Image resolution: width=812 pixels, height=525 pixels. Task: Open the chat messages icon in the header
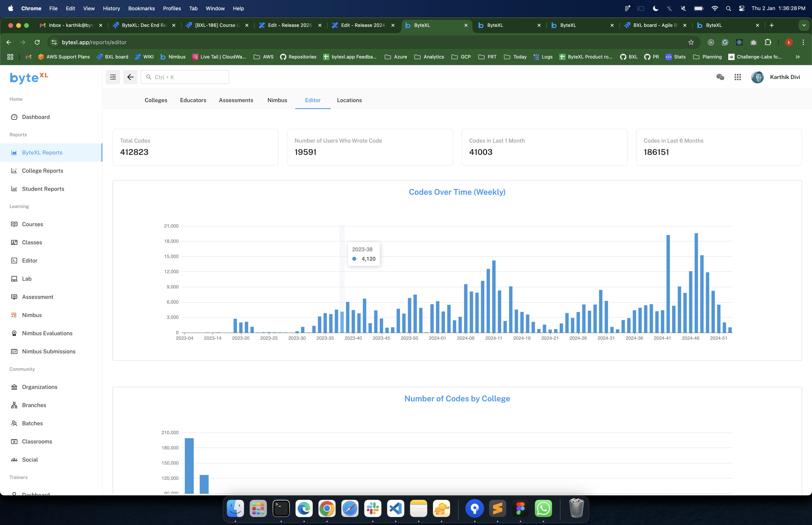(720, 77)
